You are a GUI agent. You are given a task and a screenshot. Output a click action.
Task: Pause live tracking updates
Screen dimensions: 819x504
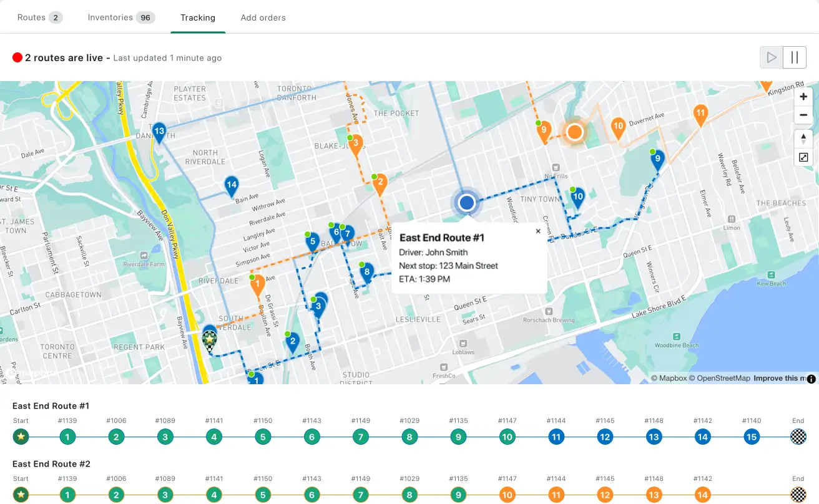coord(795,57)
